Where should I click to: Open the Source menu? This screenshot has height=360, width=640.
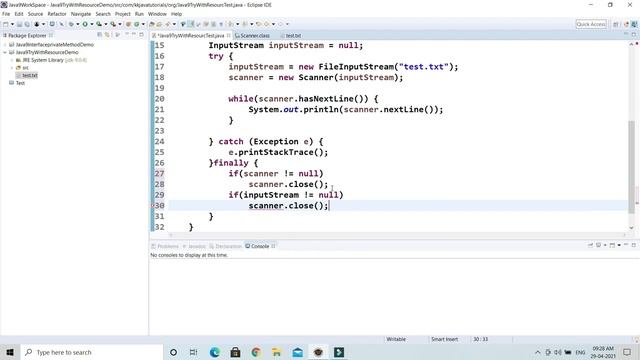[x=35, y=14]
